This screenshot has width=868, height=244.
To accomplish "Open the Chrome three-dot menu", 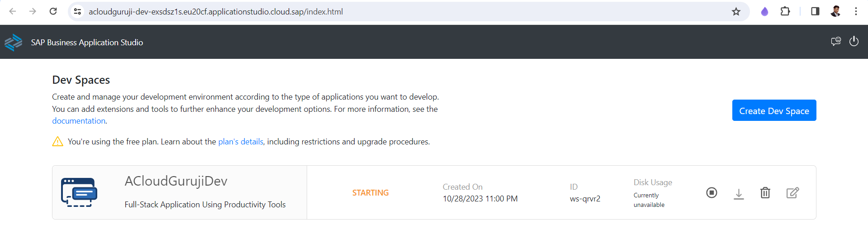I will [x=856, y=11].
